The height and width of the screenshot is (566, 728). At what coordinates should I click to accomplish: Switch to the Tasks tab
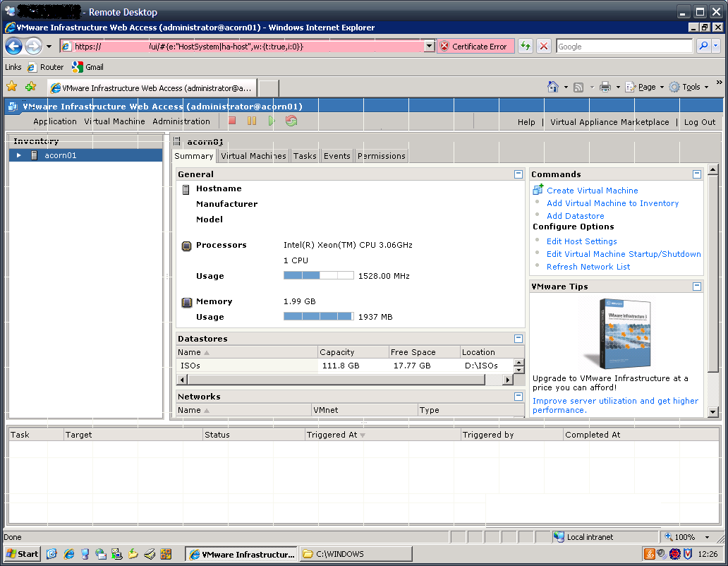(x=305, y=156)
